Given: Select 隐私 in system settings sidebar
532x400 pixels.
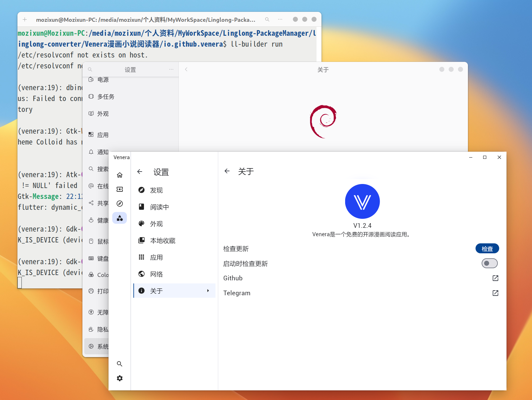Looking at the screenshot, I should [97, 329].
